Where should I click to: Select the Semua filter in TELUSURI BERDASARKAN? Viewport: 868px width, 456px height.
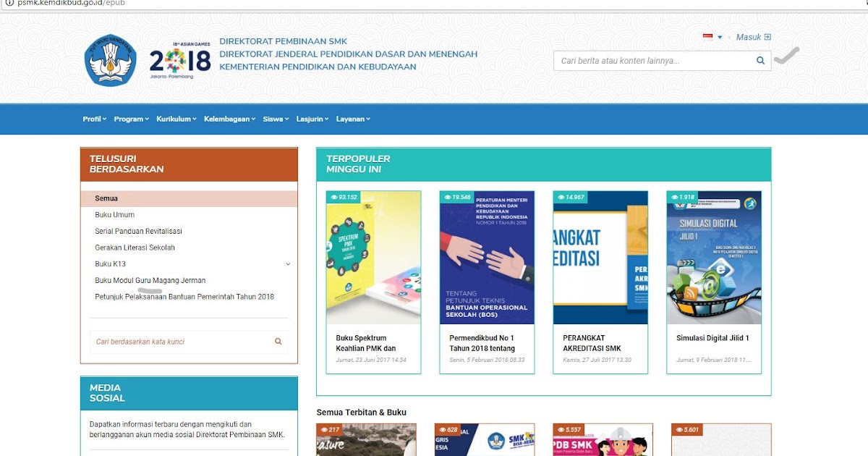point(106,198)
